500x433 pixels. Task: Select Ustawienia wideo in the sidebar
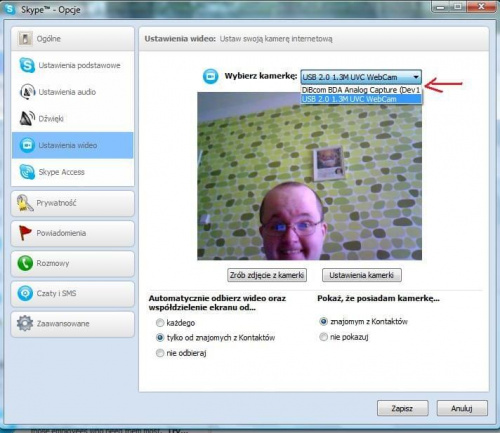click(73, 145)
